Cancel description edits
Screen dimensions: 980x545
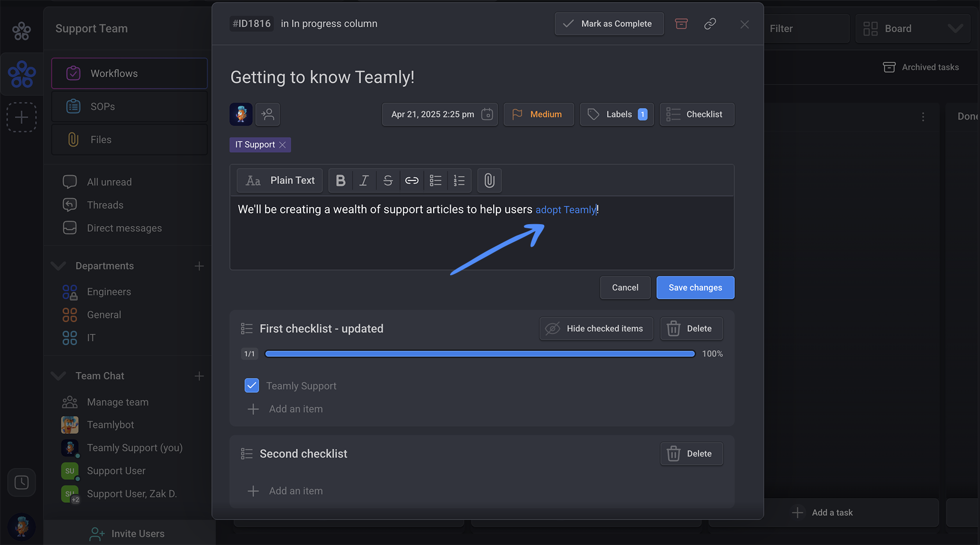click(x=625, y=287)
